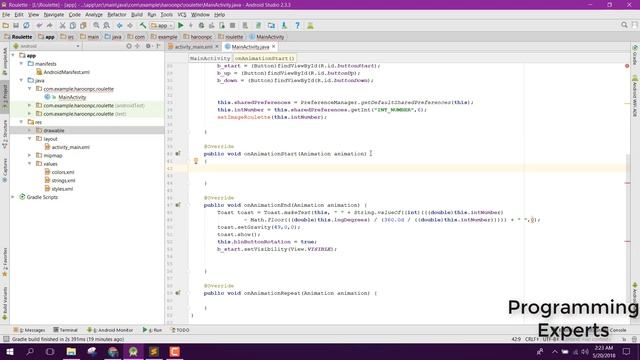640x360 pixels.
Task: Open the app run configuration dropdown
Action: pos(162,25)
